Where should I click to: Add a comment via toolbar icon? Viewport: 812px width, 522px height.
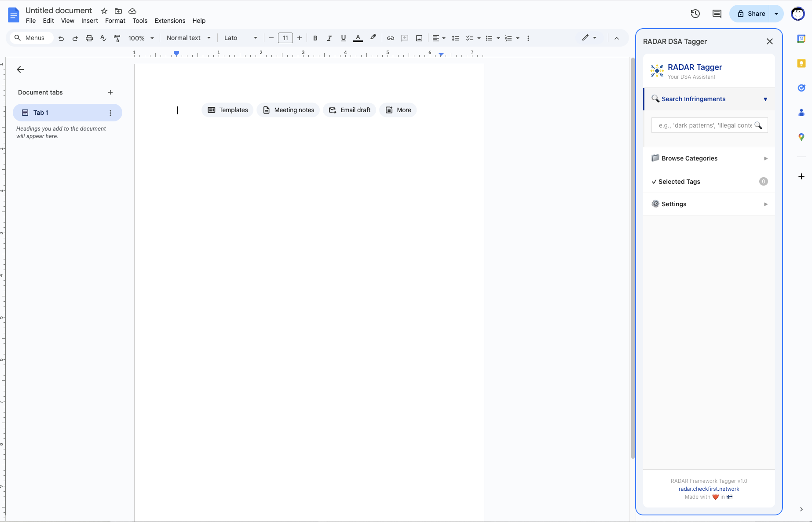(x=405, y=38)
